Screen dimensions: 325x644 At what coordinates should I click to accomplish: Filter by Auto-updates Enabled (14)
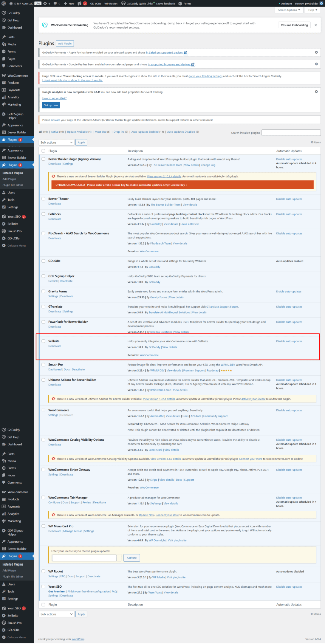148,132
